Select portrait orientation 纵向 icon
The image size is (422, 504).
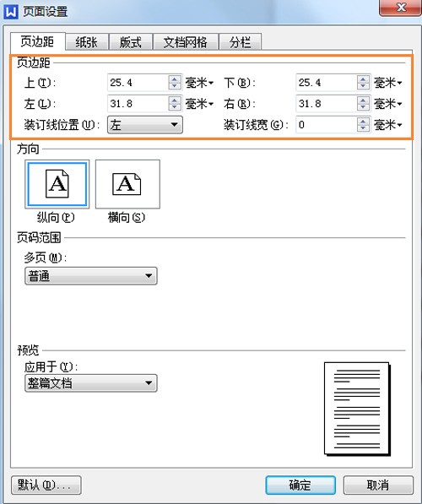click(x=57, y=184)
